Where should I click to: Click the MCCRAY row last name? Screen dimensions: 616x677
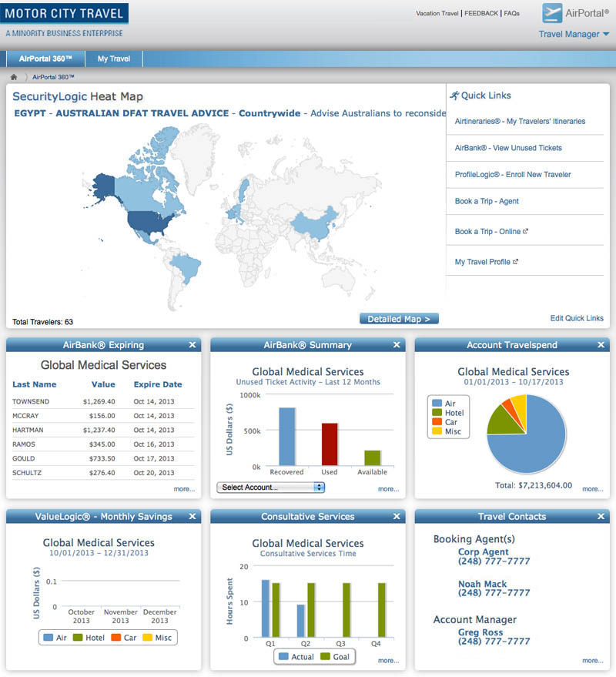pyautogui.click(x=25, y=416)
